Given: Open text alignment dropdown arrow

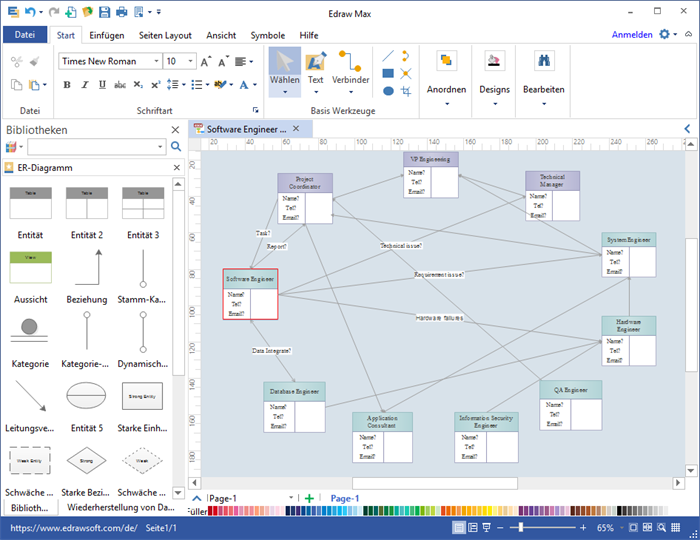Looking at the screenshot, I should 251,62.
